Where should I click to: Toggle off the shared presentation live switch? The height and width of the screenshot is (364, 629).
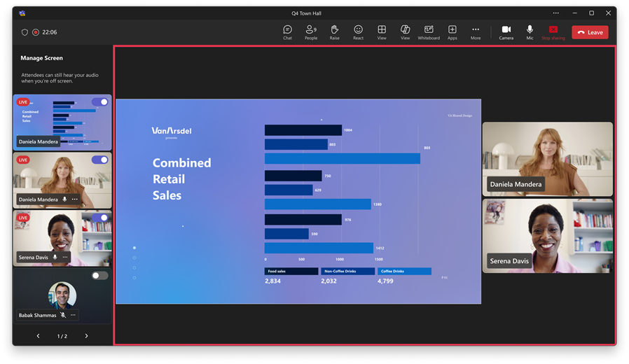[x=99, y=101]
